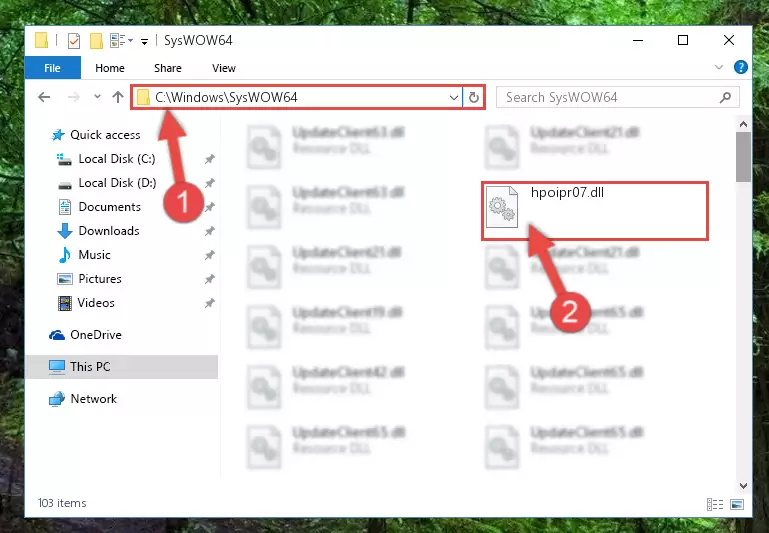This screenshot has height=533, width=769.
Task: Click the scroll up arrow of file list
Action: [x=743, y=125]
